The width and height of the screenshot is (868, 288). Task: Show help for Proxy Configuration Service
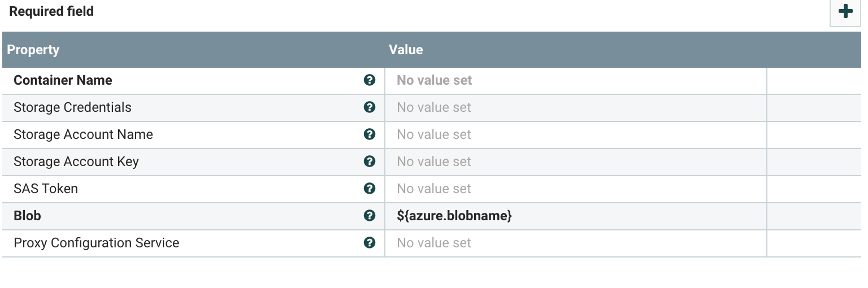click(370, 243)
